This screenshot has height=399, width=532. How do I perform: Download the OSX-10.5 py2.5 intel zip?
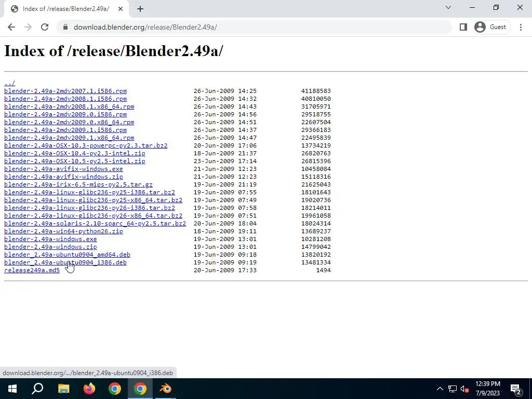click(x=75, y=161)
